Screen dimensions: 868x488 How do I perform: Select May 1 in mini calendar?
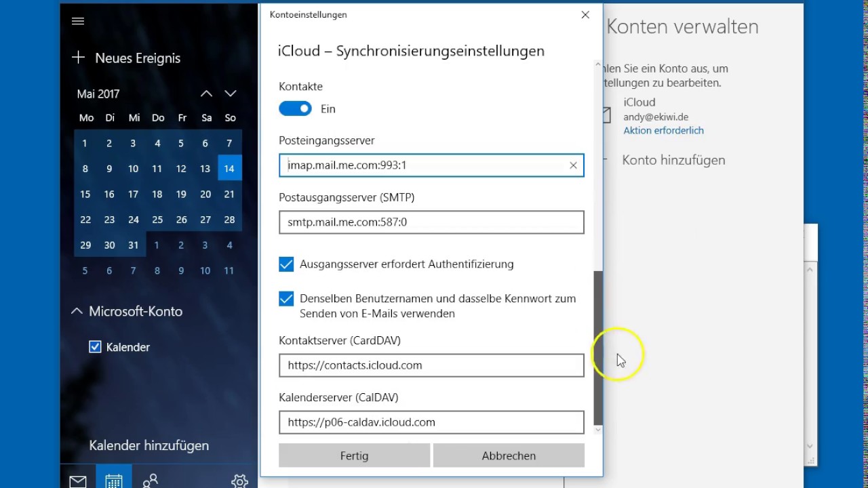coord(85,143)
